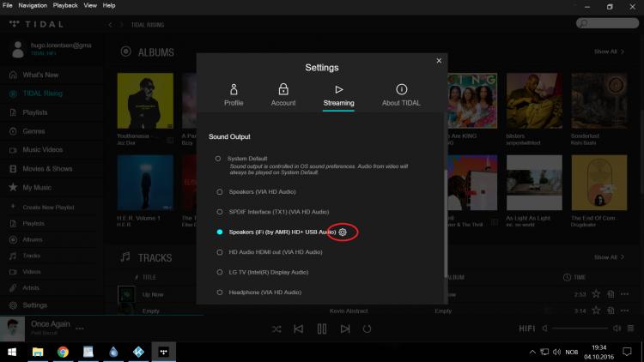Open the About TIDAL tab

pyautogui.click(x=401, y=95)
